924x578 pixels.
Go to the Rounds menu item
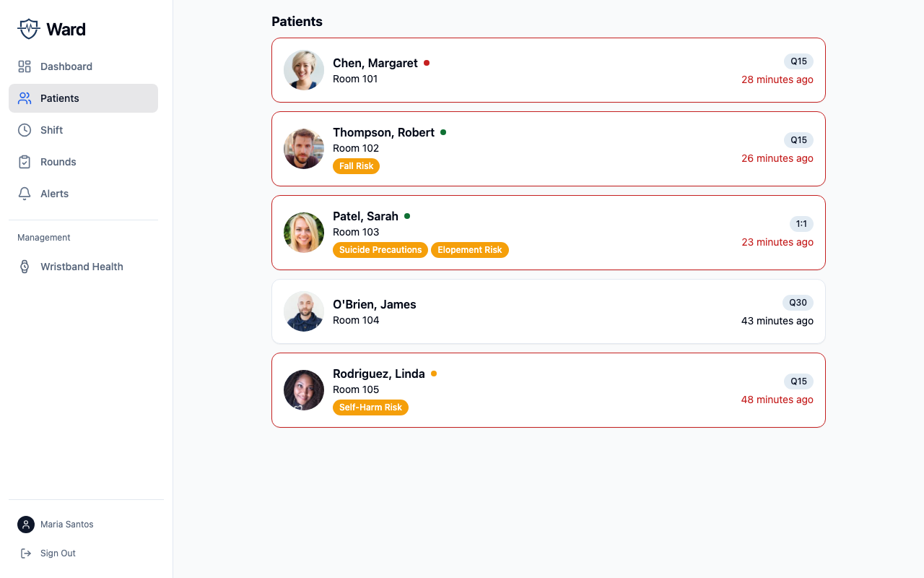click(58, 162)
